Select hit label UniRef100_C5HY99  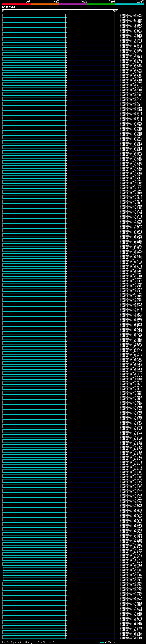(131, 47)
